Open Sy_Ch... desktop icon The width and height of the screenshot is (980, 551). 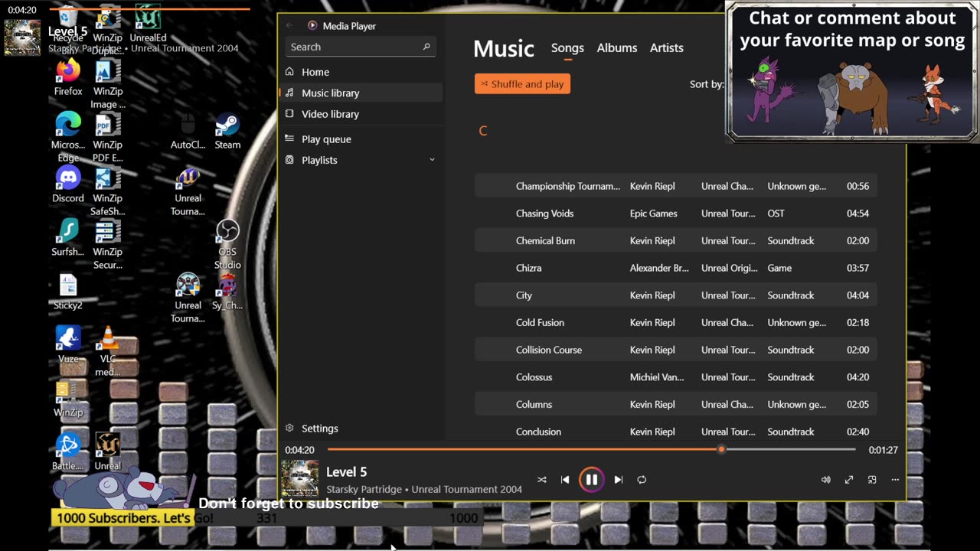(227, 292)
